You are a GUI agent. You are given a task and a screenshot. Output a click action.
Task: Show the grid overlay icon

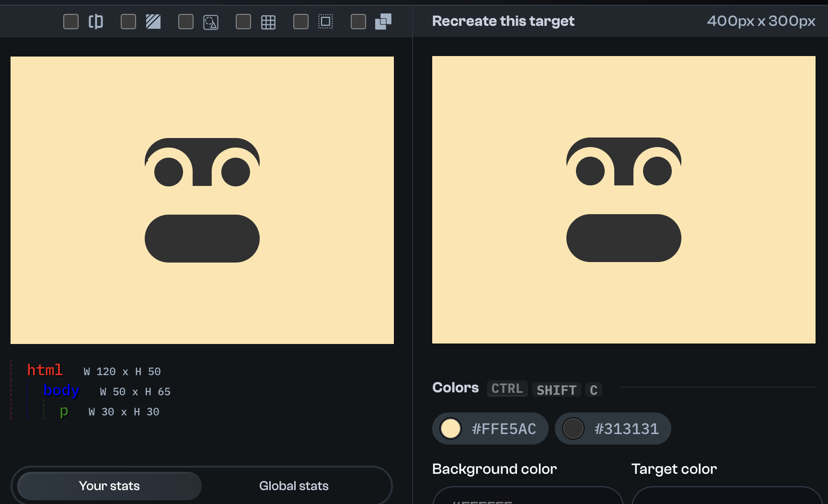point(268,21)
